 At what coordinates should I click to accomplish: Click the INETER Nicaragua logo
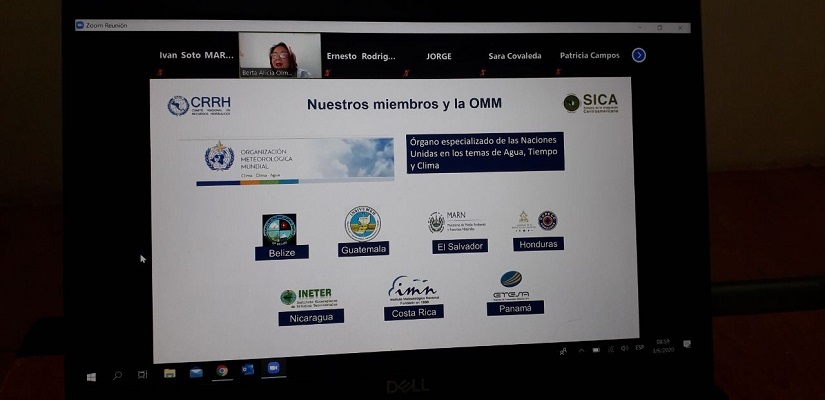308,298
